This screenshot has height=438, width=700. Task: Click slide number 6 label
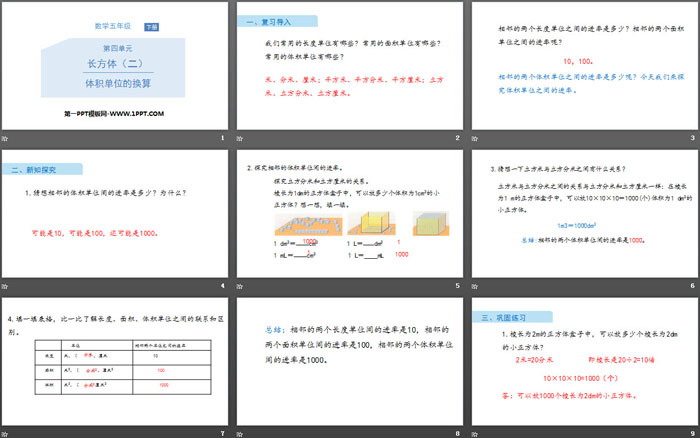click(x=692, y=286)
